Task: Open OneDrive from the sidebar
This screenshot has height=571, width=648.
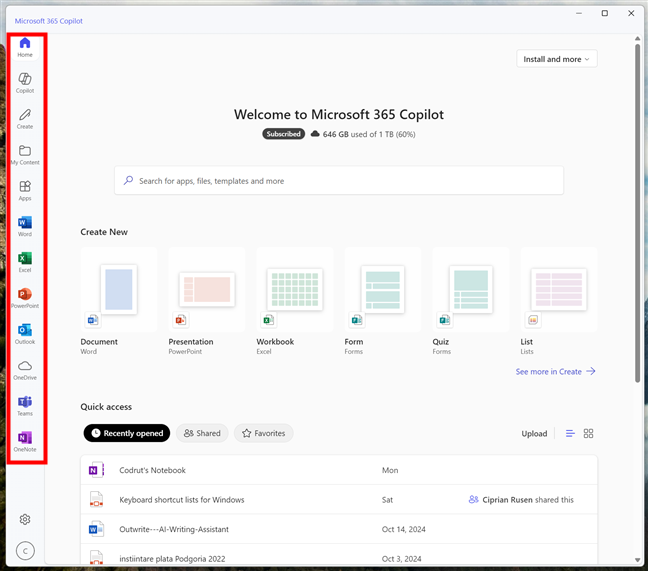Action: tap(25, 370)
